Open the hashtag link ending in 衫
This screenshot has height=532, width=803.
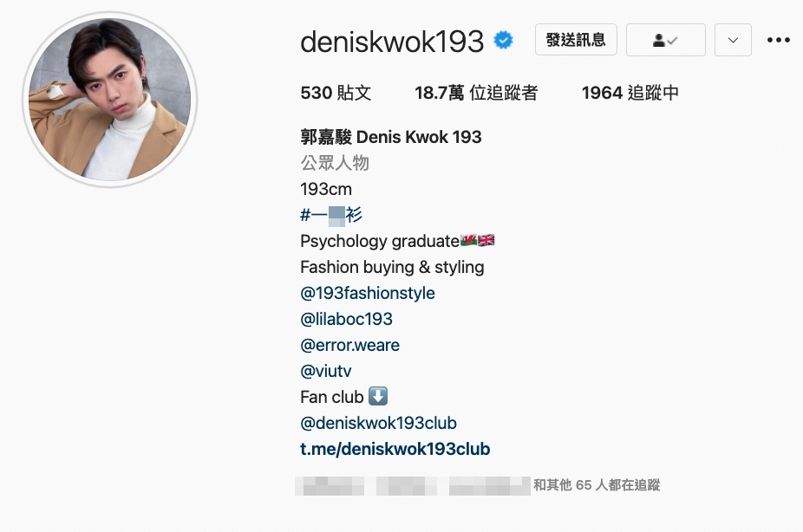(x=331, y=215)
